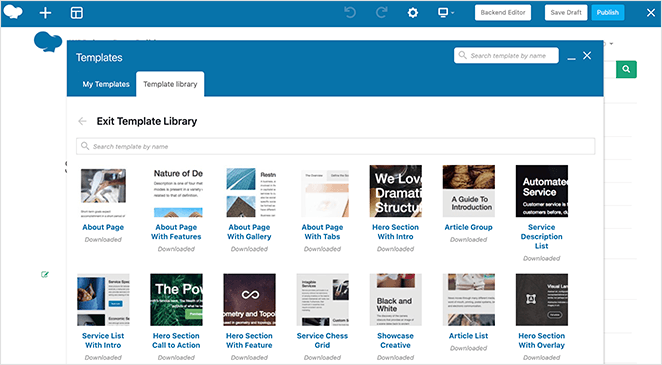Image resolution: width=662 pixels, height=365 pixels.
Task: Focus the wide template library search field
Action: pos(336,146)
